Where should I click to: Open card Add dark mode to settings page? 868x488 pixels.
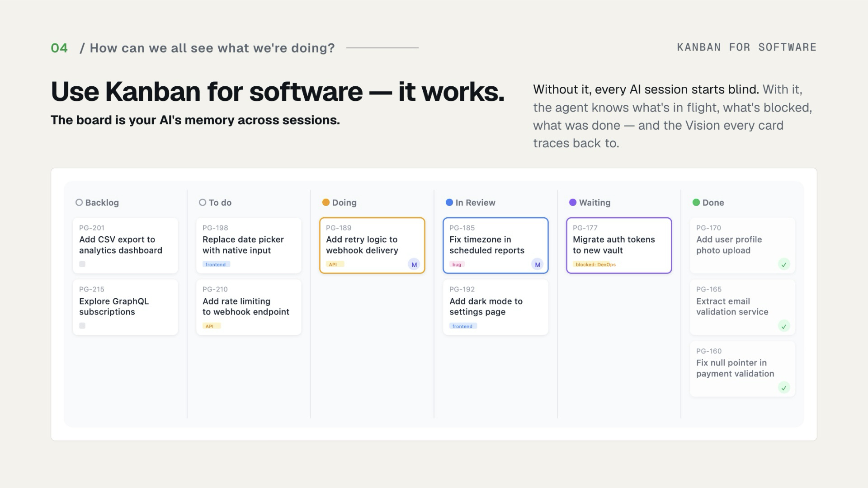point(495,307)
